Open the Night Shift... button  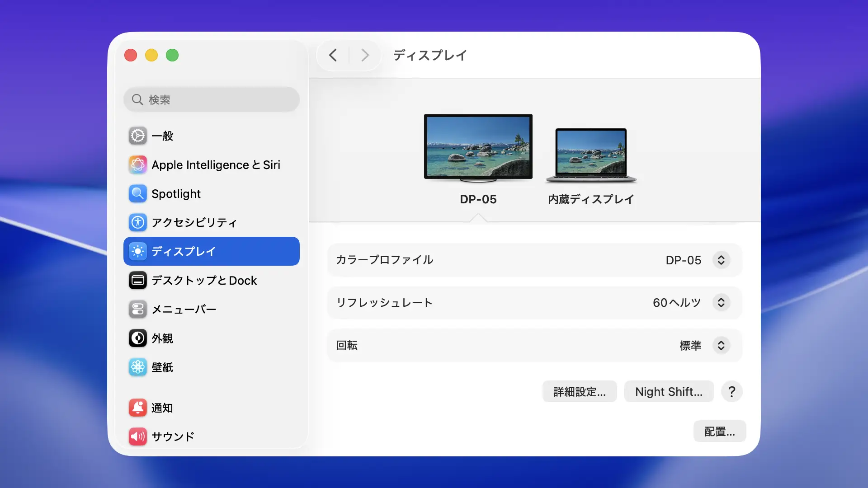[669, 392]
